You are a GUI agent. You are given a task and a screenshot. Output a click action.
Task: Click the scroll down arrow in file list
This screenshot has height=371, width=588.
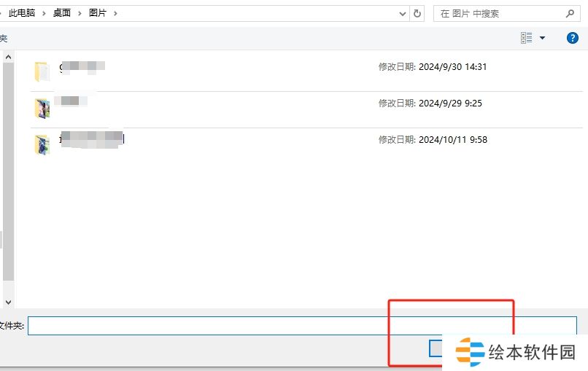point(8,301)
